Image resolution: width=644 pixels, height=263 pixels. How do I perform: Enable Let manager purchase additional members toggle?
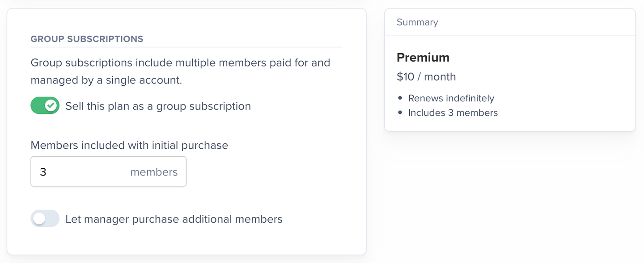45,219
